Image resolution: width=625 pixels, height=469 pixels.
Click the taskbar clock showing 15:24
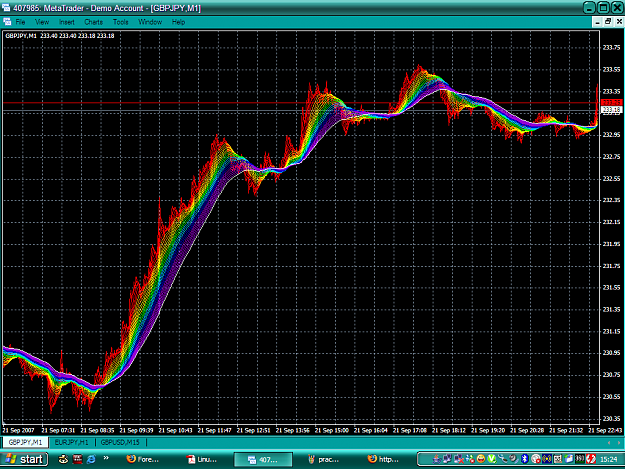pos(609,459)
